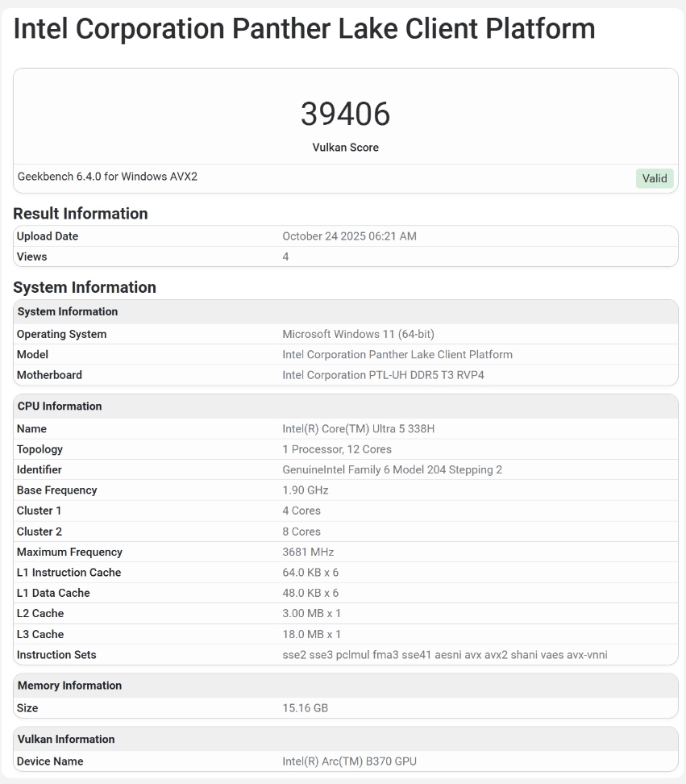This screenshot has width=686, height=784.
Task: Click the 39406 Vulkan score number
Action: (x=345, y=115)
